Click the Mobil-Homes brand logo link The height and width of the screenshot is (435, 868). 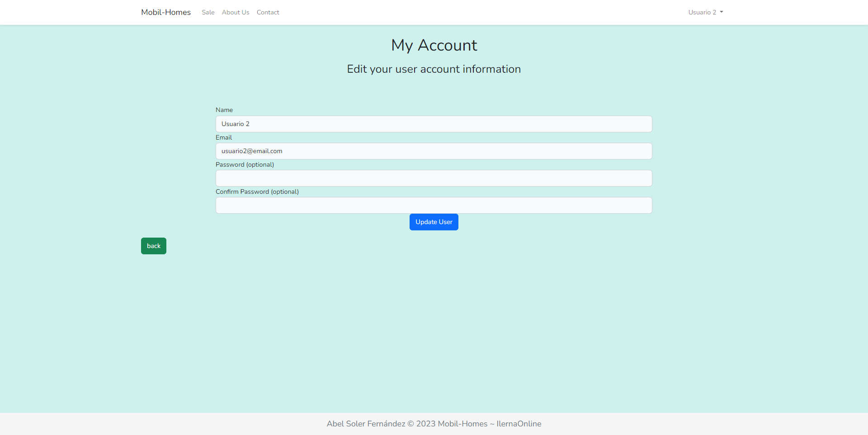[165, 12]
